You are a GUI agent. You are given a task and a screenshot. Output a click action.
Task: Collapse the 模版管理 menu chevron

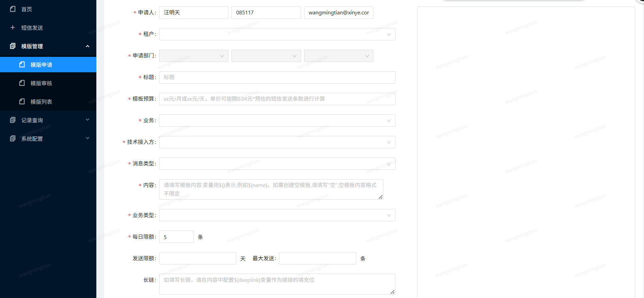pos(87,46)
